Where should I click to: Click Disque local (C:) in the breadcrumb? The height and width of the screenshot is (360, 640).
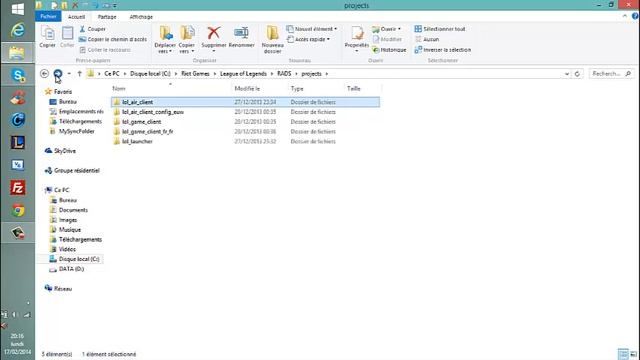coord(150,74)
